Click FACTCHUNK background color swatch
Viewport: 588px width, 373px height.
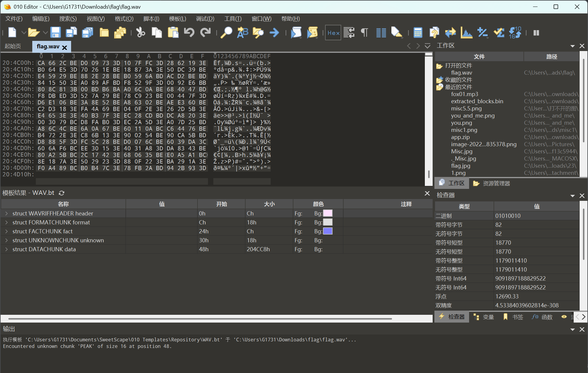click(x=328, y=231)
